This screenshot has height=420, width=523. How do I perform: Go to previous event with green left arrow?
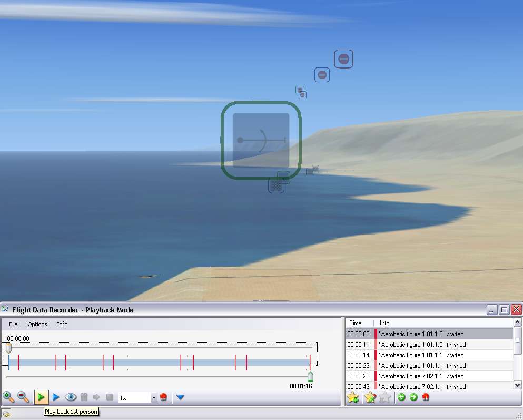tap(402, 397)
